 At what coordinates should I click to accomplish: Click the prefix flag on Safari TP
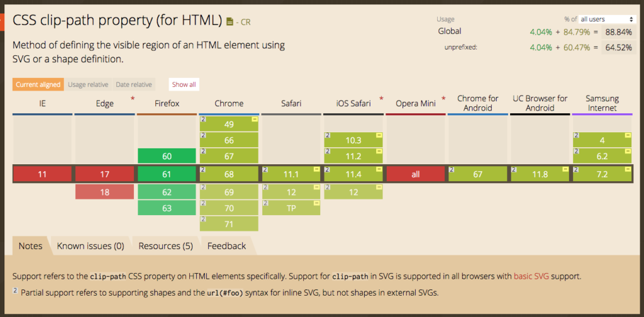pos(317,203)
